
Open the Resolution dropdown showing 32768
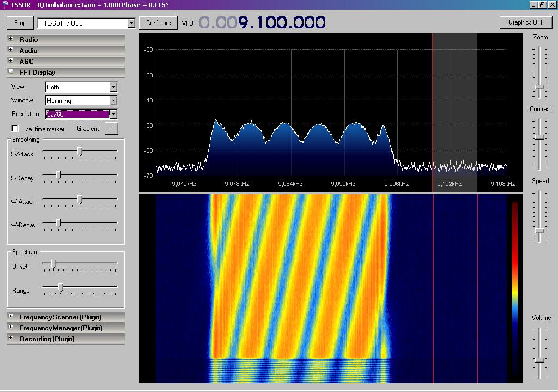pyautogui.click(x=113, y=114)
